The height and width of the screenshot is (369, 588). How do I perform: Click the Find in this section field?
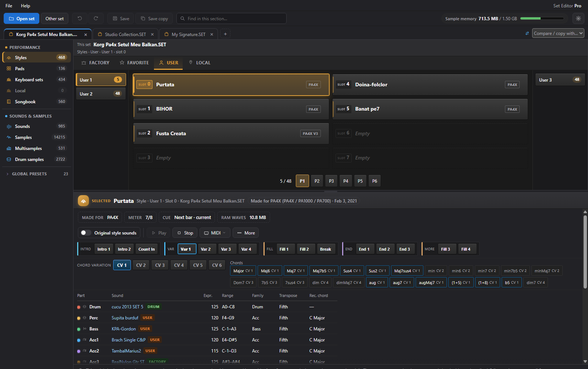(232, 18)
